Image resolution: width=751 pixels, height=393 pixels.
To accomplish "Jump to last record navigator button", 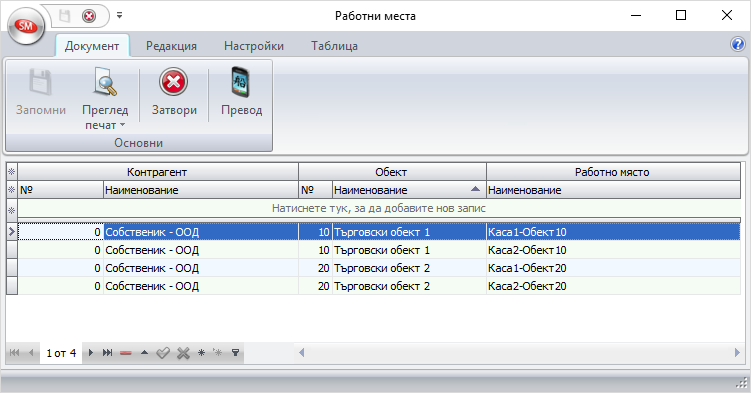I will (x=107, y=353).
